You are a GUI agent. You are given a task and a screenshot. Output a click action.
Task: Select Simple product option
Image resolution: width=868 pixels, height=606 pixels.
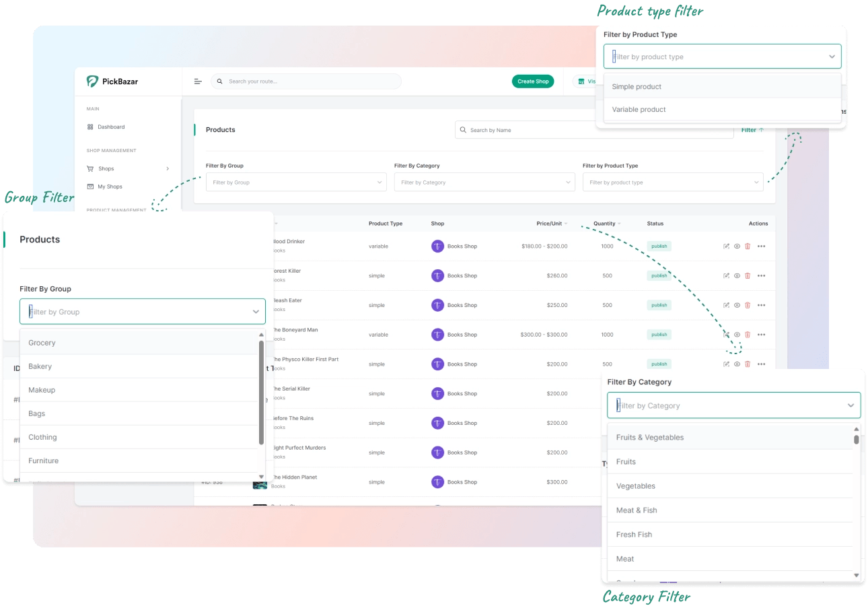637,87
